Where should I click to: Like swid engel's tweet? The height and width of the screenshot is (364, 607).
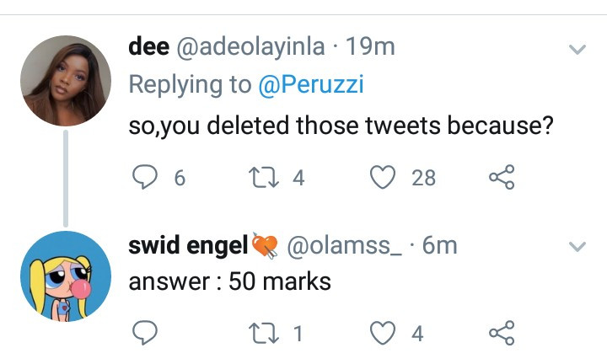(x=384, y=334)
